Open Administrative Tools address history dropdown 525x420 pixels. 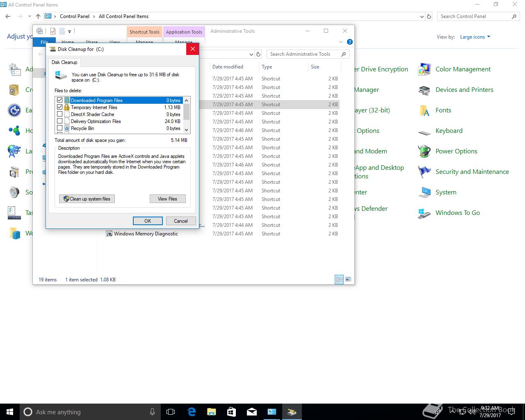click(x=251, y=54)
